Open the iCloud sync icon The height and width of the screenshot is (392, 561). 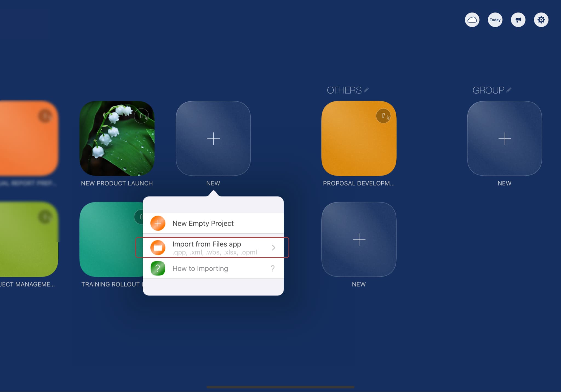click(472, 20)
